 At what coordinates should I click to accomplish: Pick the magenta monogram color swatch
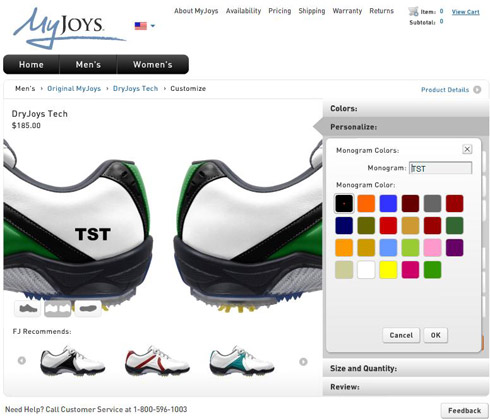(x=410, y=270)
